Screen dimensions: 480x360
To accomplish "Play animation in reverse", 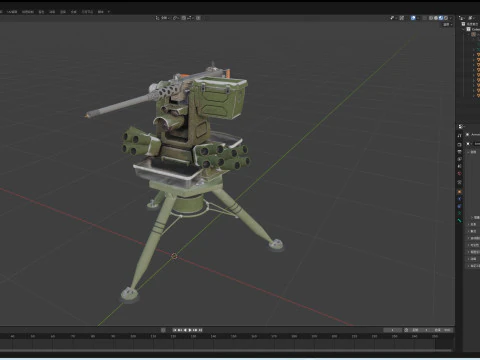I will [185, 330].
